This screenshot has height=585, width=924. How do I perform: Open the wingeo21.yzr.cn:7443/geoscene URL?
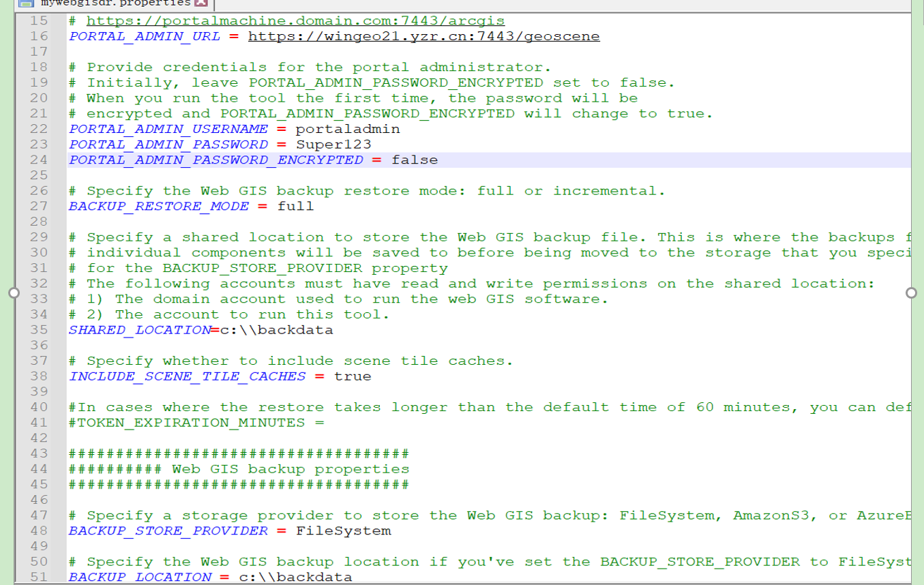[x=424, y=36]
